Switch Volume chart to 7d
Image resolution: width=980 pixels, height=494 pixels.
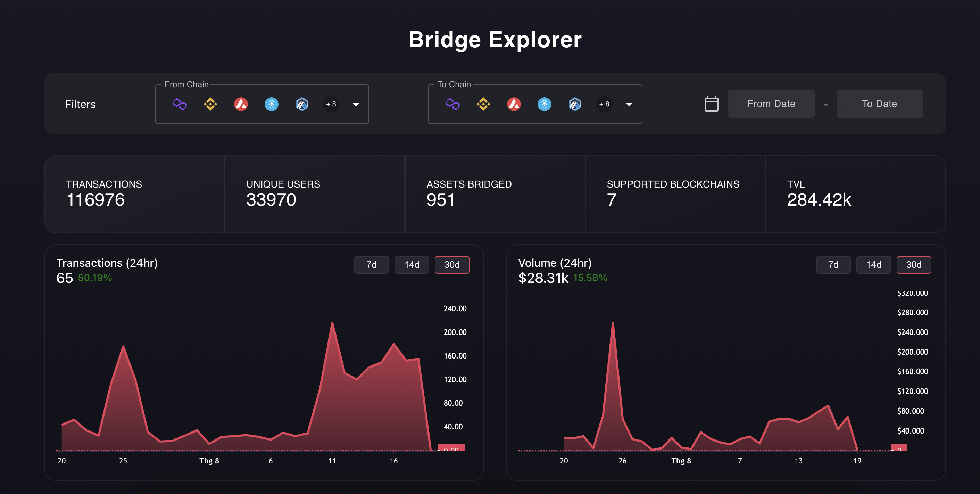click(833, 264)
